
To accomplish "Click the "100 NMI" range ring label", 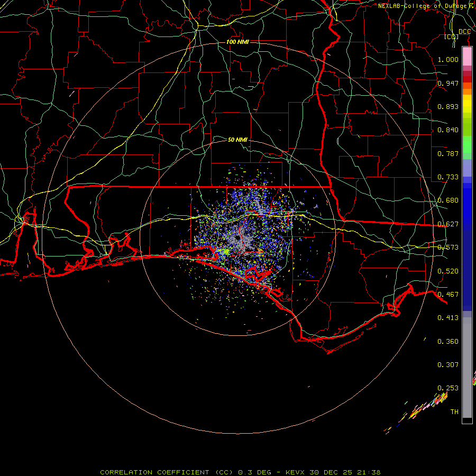I will [237, 42].
